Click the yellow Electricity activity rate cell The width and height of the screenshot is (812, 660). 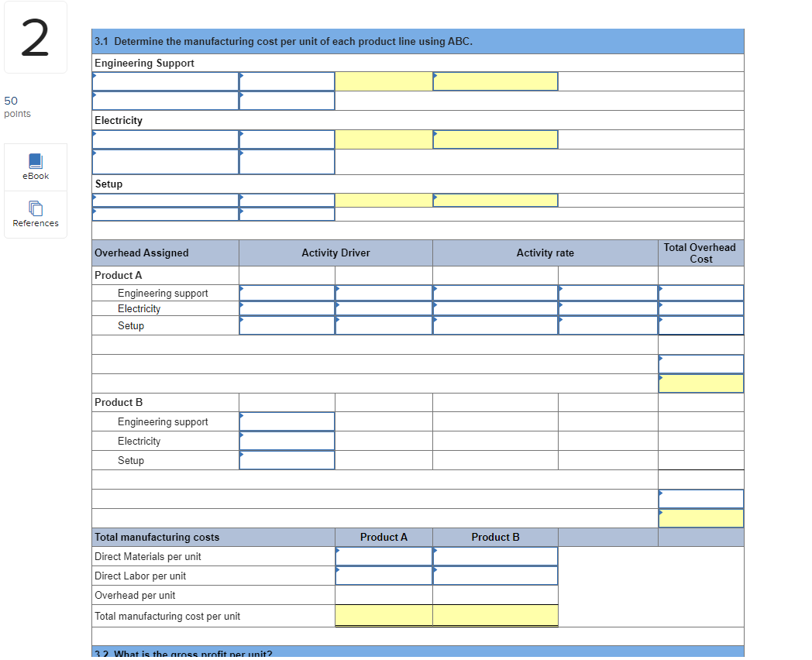(x=495, y=139)
